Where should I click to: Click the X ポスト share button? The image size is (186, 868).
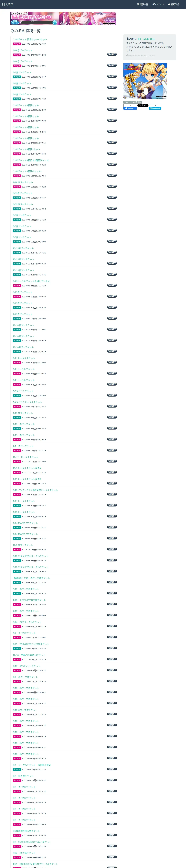(x=143, y=105)
